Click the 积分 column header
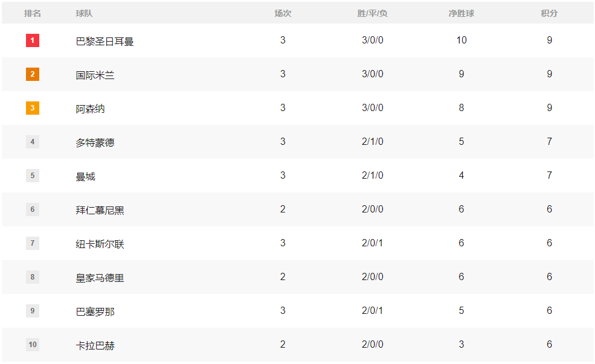 (549, 13)
